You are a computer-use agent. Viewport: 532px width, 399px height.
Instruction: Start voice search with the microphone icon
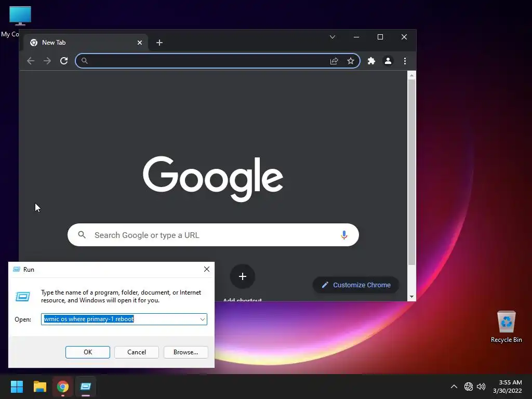(x=344, y=235)
